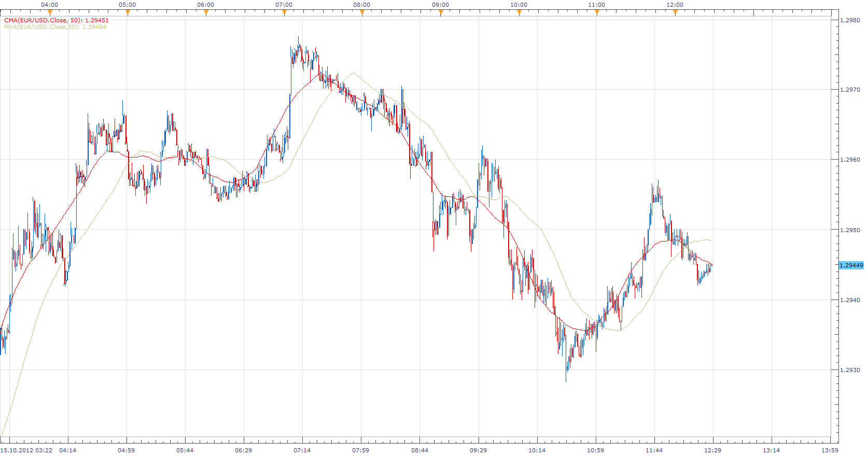868x456 pixels.
Task: Click the 07:14 time axis label
Action: point(302,450)
